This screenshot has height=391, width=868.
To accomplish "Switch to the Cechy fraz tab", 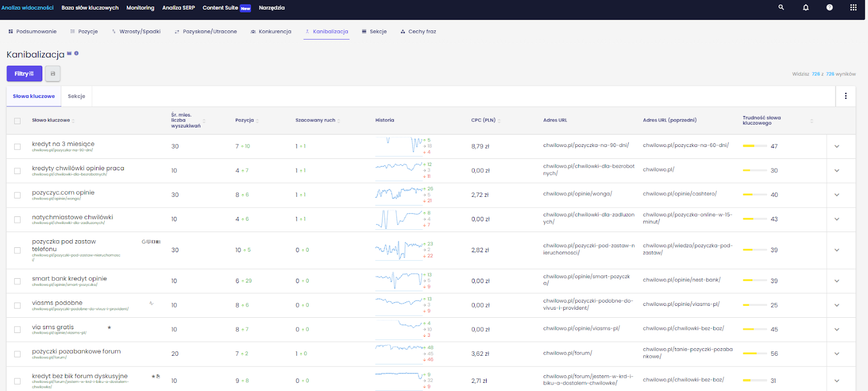I will tap(418, 31).
